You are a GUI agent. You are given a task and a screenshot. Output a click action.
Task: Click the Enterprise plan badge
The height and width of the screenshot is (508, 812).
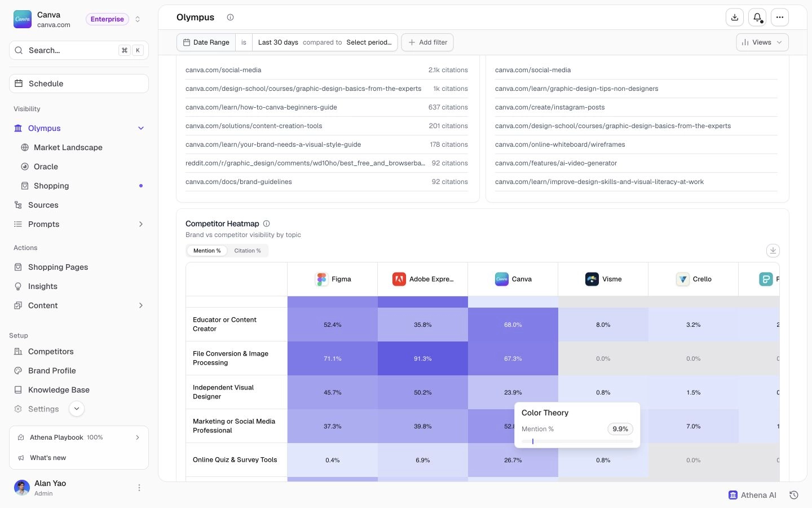107,19
